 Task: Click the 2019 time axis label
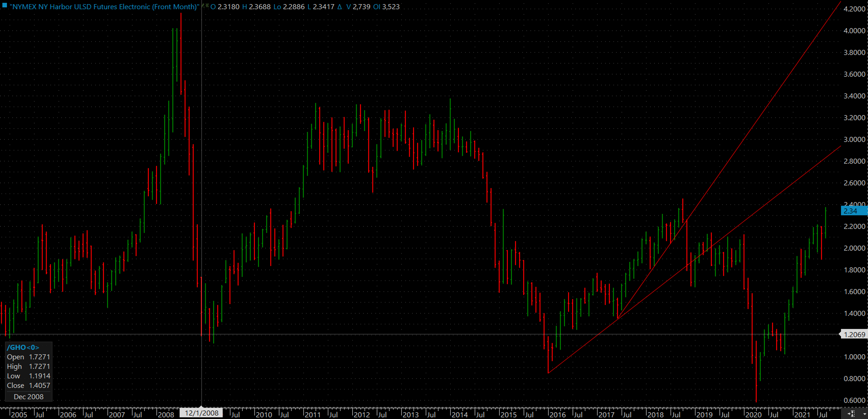point(704,415)
